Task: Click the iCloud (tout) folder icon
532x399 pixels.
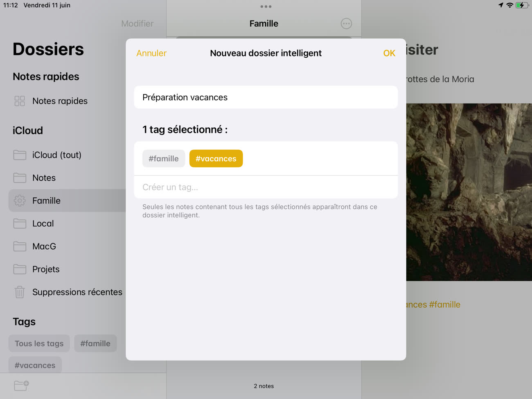Action: [20, 155]
